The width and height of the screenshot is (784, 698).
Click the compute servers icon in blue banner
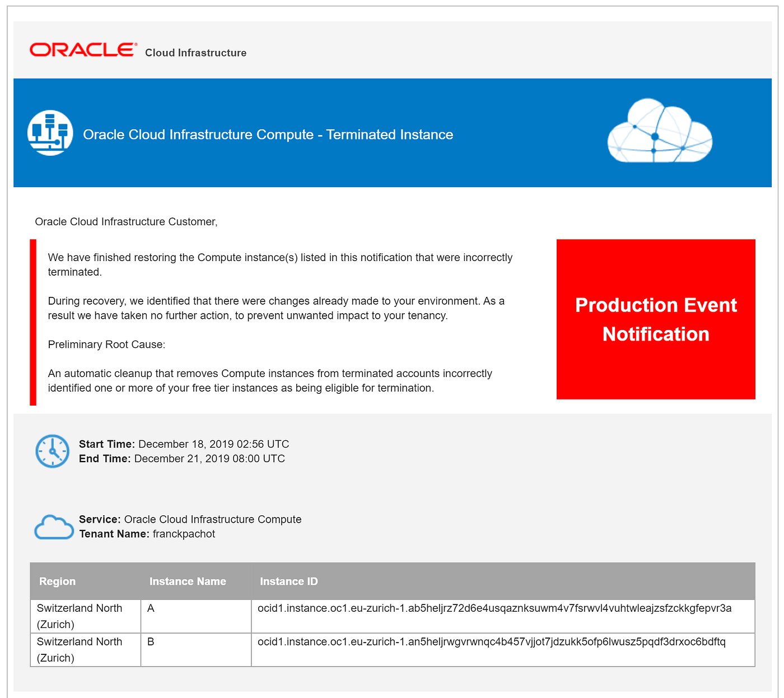(50, 133)
